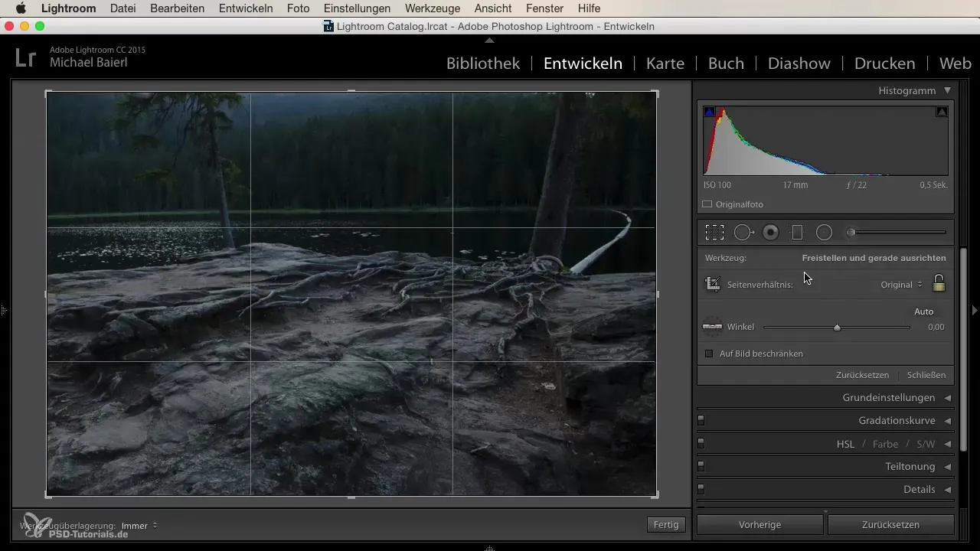The height and width of the screenshot is (551, 980).
Task: Toggle HSL panel on/off switch
Action: pos(701,443)
